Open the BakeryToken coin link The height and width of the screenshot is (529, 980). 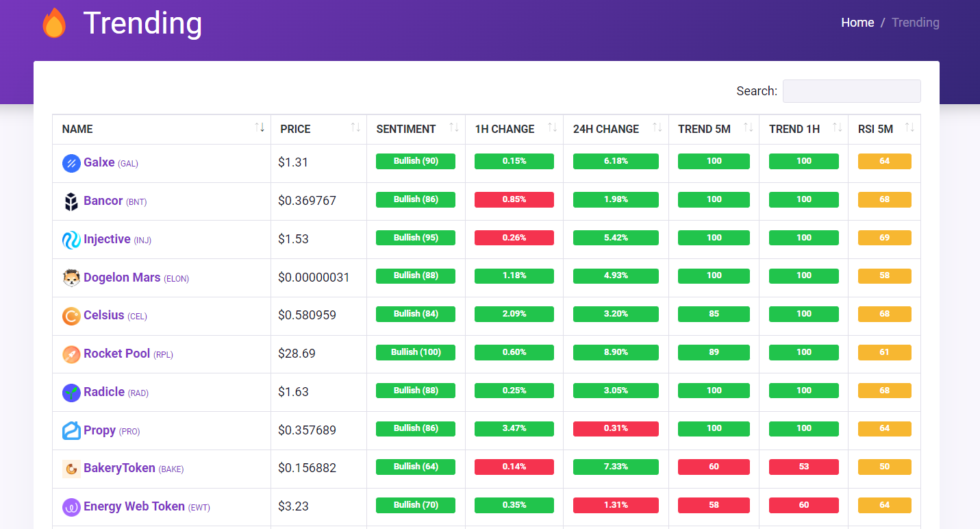coord(119,468)
